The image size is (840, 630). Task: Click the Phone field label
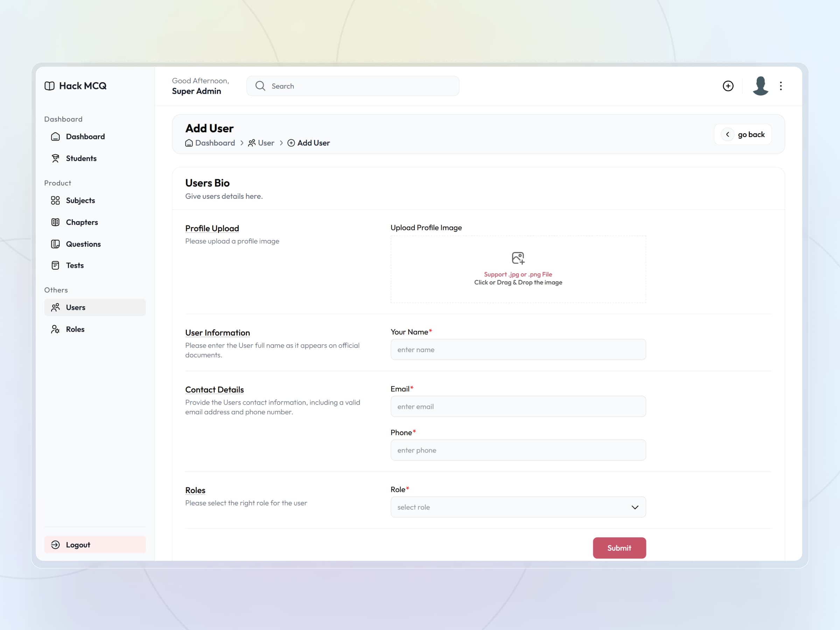point(403,433)
